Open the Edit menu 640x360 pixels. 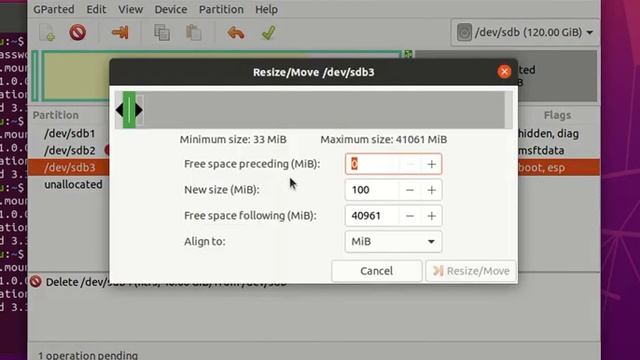pos(96,9)
